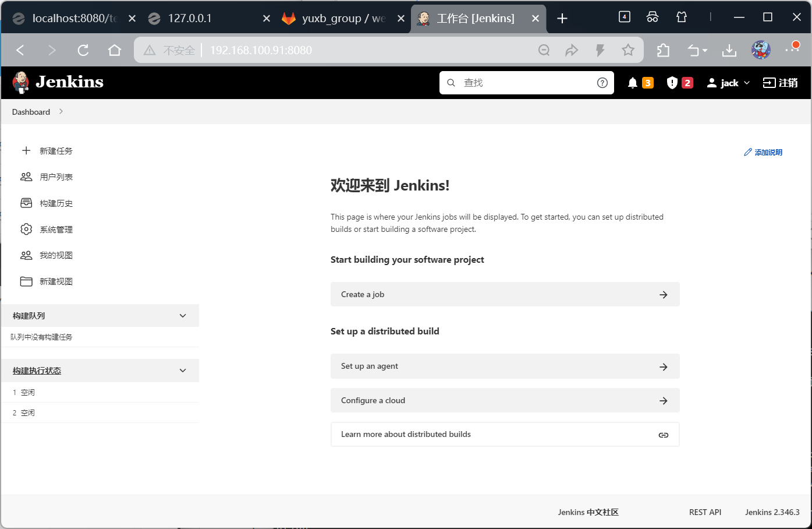812x529 pixels.
Task: Open 用户列表 people icon
Action: click(x=26, y=177)
